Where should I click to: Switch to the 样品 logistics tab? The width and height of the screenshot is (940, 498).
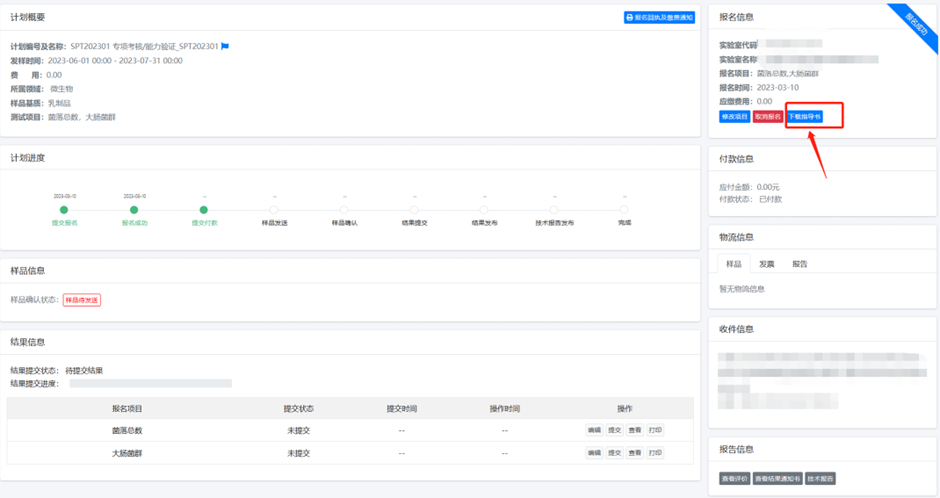pyautogui.click(x=733, y=264)
